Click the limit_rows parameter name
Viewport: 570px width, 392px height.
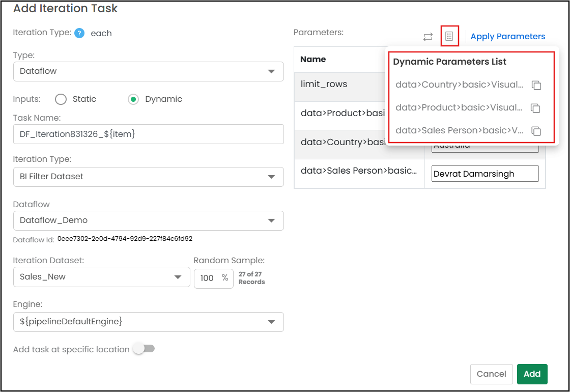324,84
